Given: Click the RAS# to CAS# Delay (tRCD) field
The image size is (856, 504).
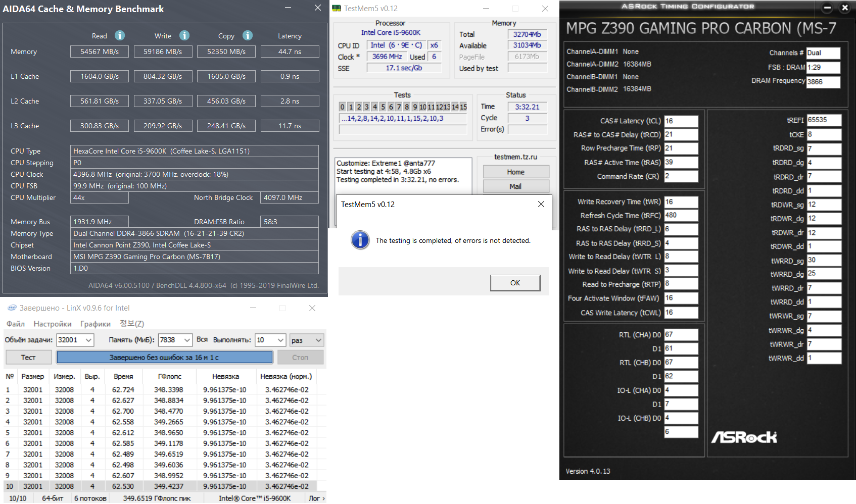Looking at the screenshot, I should [681, 135].
